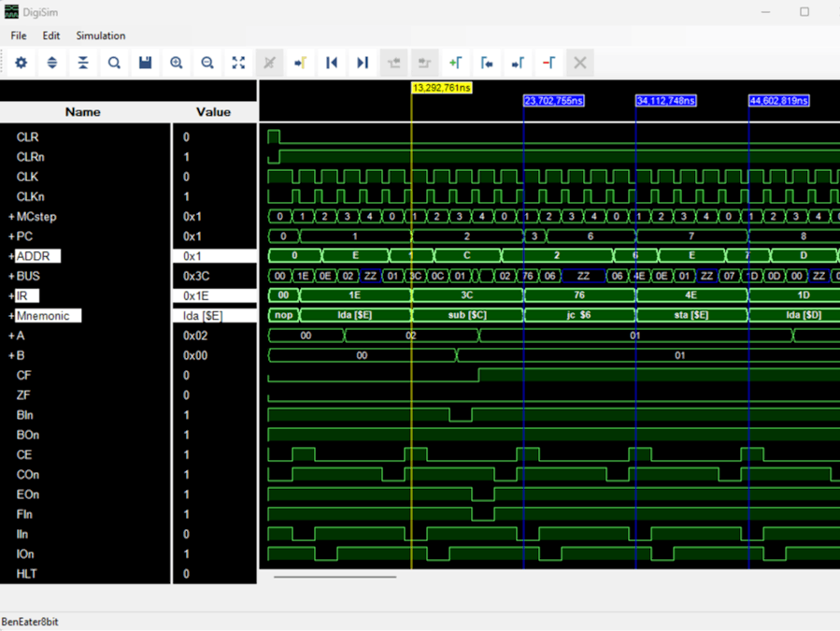Expand the MCstep signal bus

pos(11,217)
